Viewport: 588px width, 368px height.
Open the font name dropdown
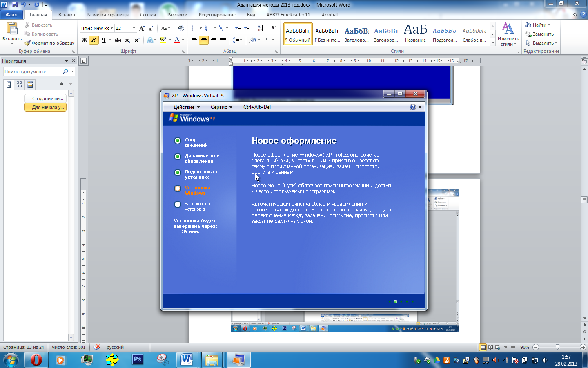pyautogui.click(x=111, y=28)
